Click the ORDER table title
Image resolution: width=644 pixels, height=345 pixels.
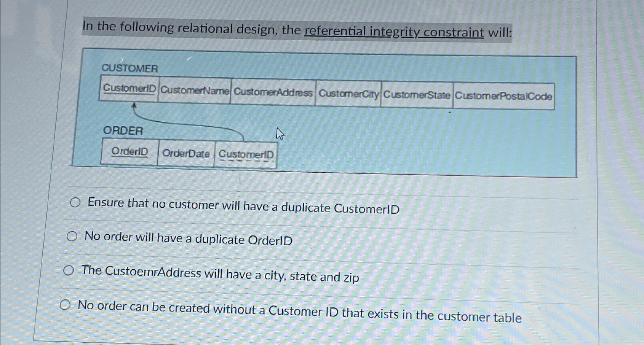point(123,132)
